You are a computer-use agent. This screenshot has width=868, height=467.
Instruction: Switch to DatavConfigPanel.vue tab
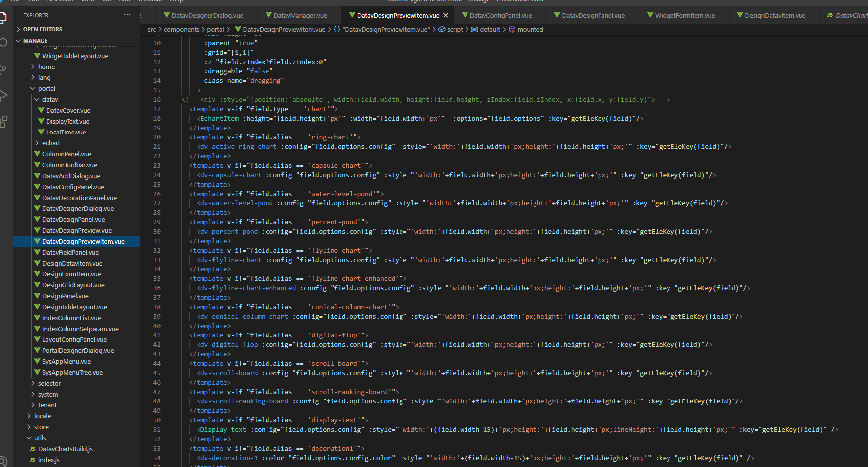pos(501,15)
